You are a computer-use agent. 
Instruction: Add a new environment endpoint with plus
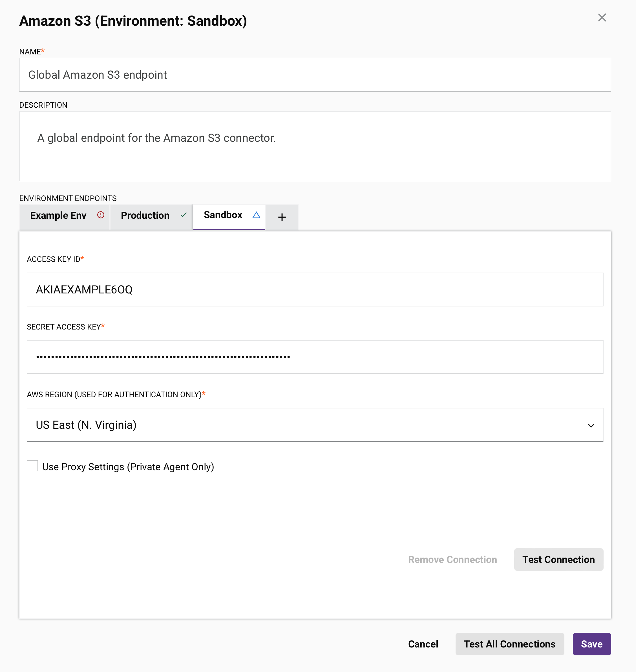(x=282, y=217)
